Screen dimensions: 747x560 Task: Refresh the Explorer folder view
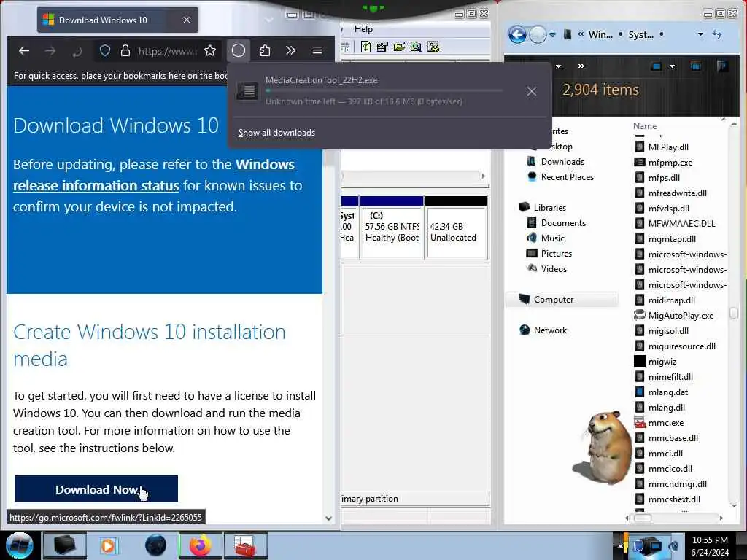(717, 34)
